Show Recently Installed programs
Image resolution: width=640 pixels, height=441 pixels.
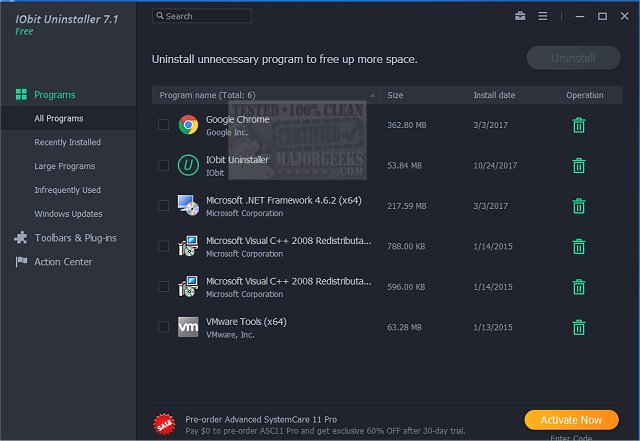tap(67, 142)
